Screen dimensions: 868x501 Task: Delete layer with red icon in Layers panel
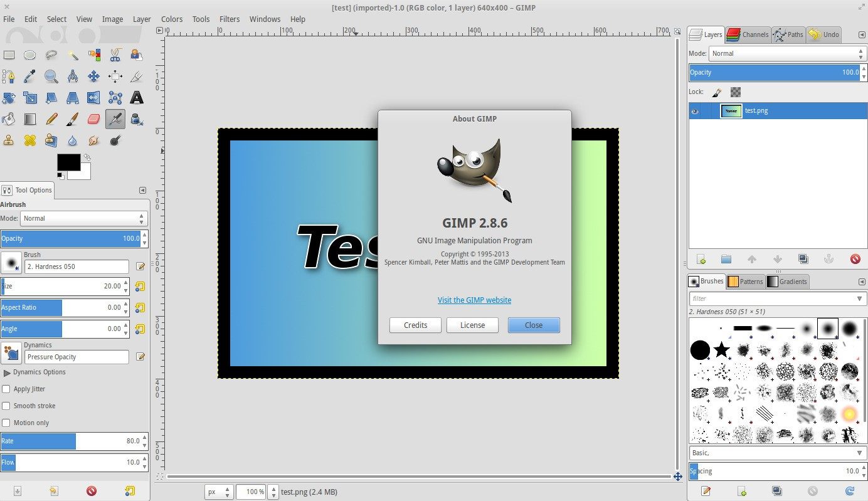855,259
